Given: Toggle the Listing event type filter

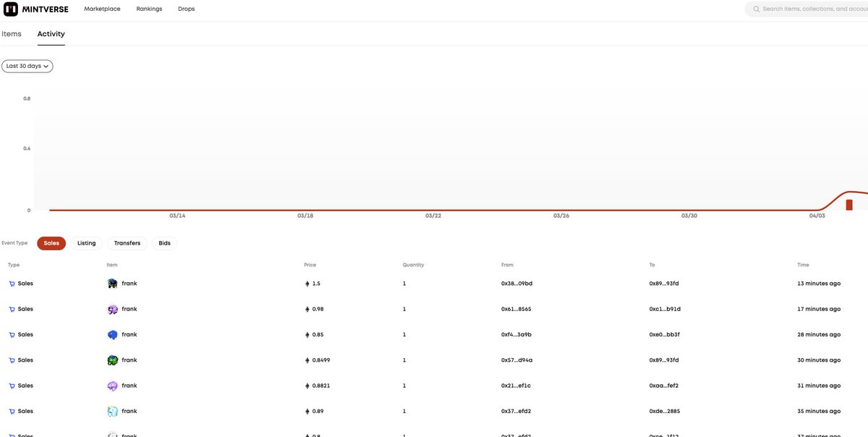Looking at the screenshot, I should coord(87,243).
